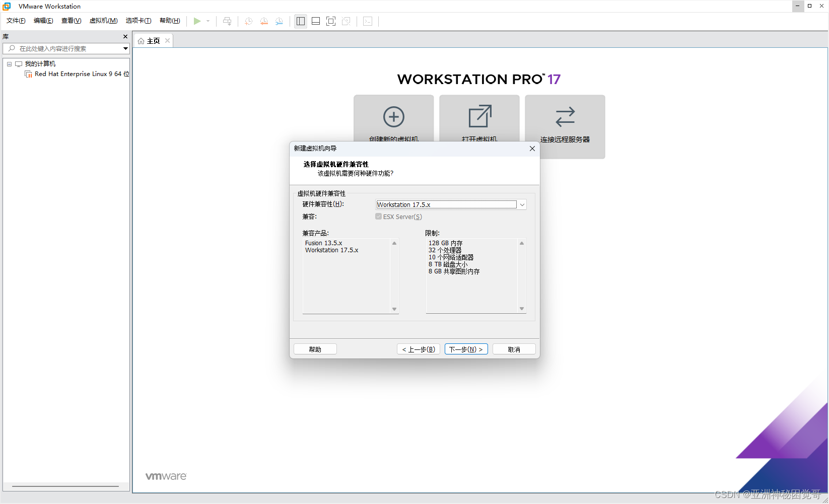Open the 虚拟机(M) menu
The image size is (829, 504).
click(103, 21)
